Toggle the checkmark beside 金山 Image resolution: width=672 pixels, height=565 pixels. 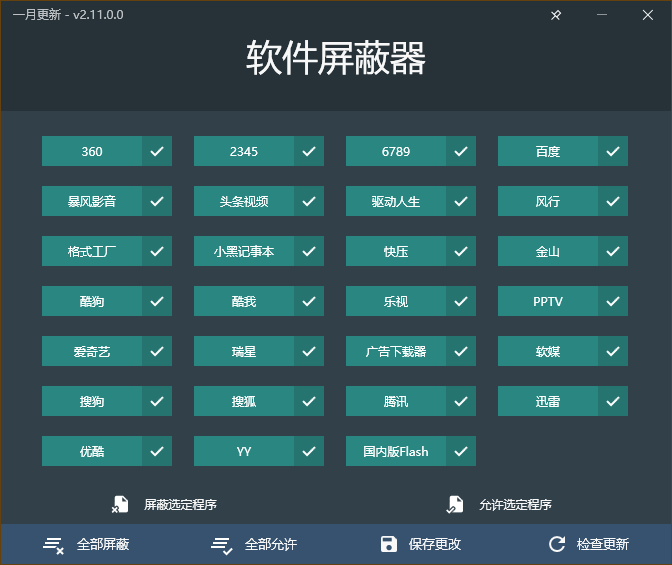(613, 251)
